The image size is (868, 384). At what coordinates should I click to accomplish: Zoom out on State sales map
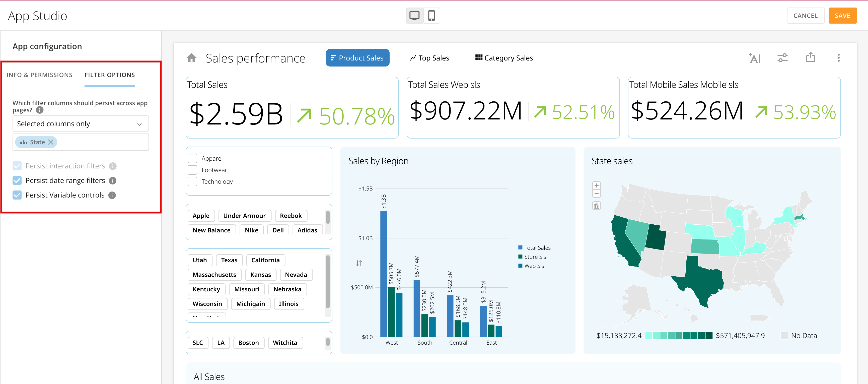(596, 194)
